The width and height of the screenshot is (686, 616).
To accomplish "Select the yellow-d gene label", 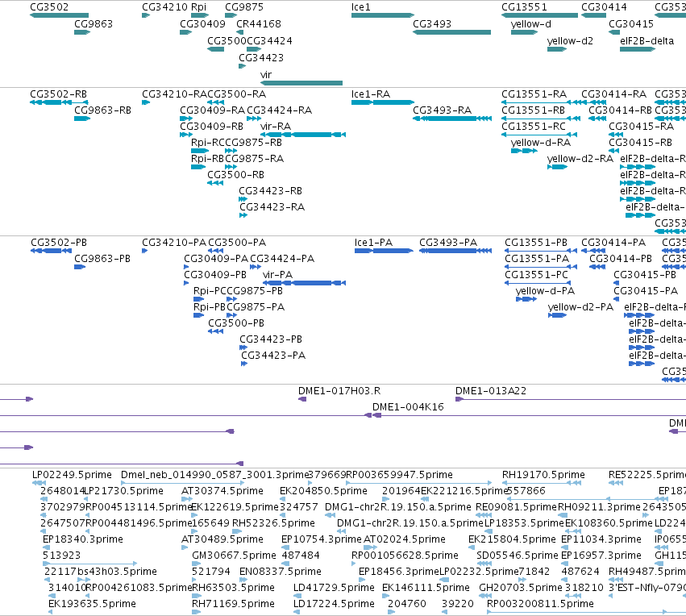I will [x=530, y=23].
